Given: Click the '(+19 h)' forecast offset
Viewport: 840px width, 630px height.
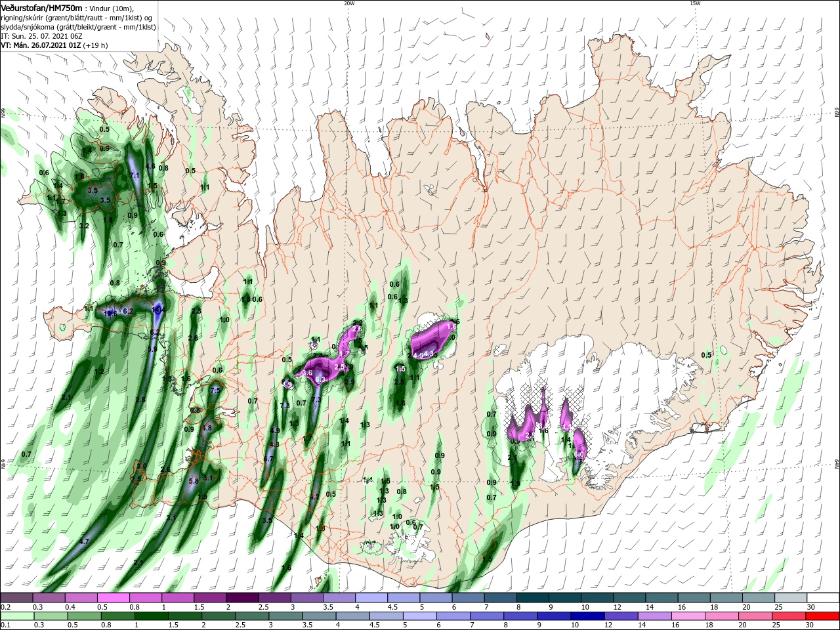Looking at the screenshot, I should tap(96, 45).
